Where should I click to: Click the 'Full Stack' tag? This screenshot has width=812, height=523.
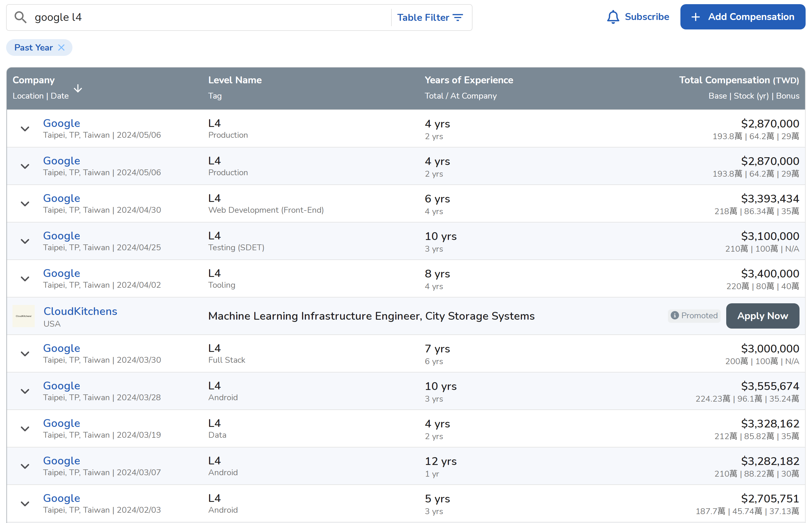pos(227,360)
